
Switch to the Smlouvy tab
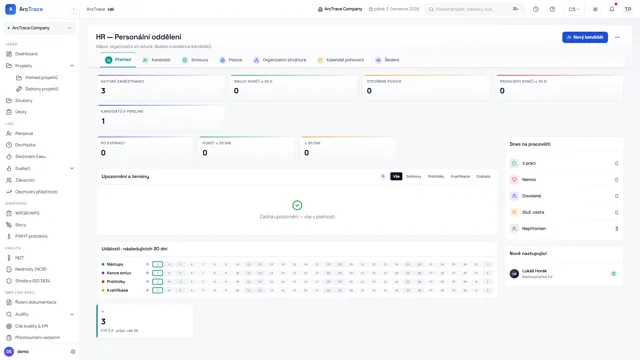pyautogui.click(x=195, y=60)
